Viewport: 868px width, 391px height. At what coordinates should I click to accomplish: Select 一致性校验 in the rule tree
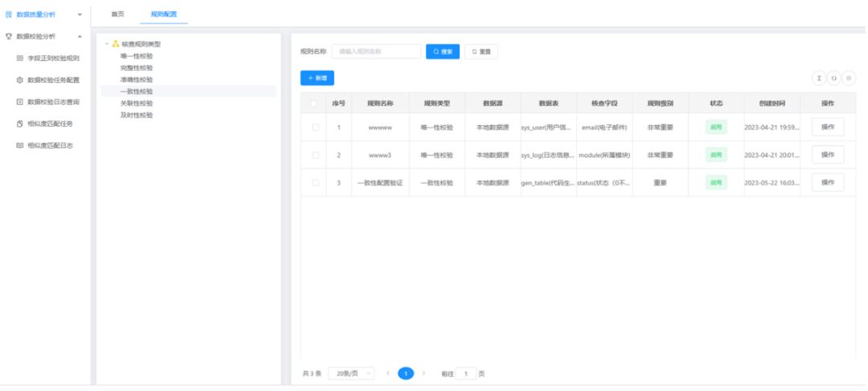(136, 92)
